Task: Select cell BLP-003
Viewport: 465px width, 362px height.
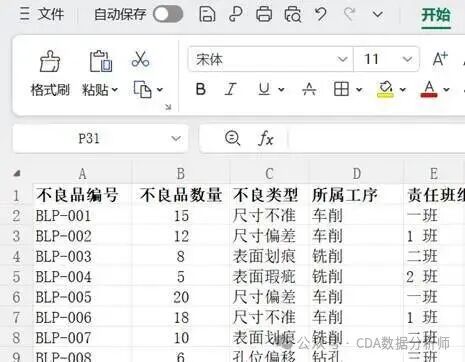Action: point(82,256)
